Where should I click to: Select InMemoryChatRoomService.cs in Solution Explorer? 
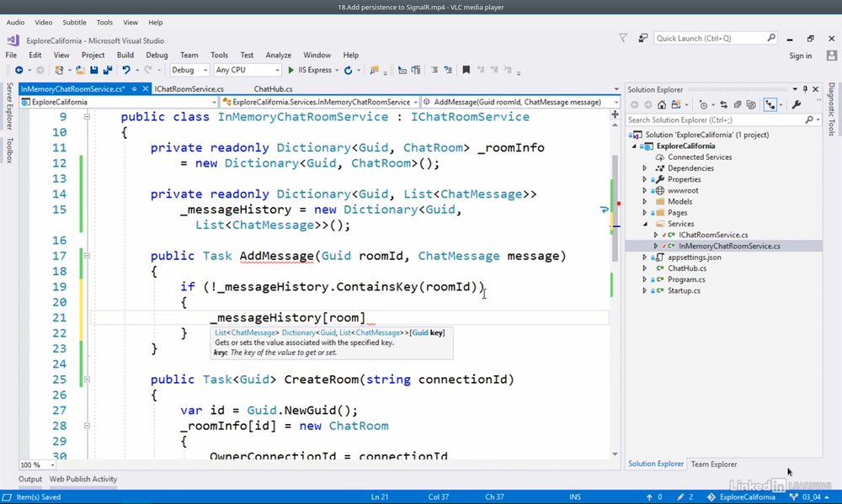pos(729,246)
